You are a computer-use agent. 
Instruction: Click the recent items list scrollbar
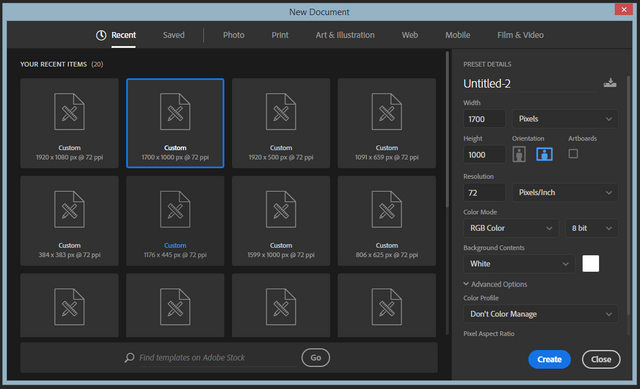(x=447, y=129)
